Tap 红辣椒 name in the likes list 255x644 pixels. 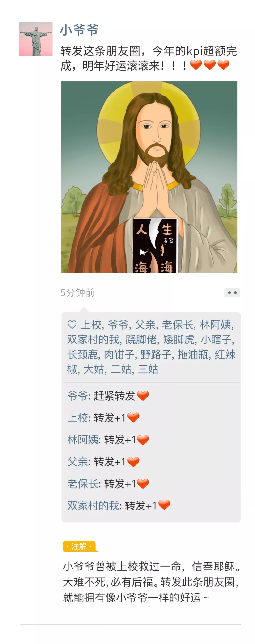tap(151, 362)
